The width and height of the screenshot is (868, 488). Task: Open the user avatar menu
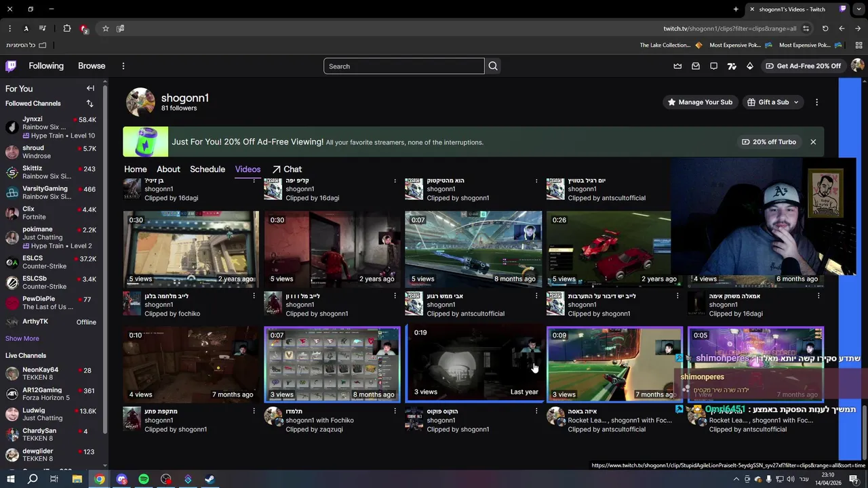857,66
